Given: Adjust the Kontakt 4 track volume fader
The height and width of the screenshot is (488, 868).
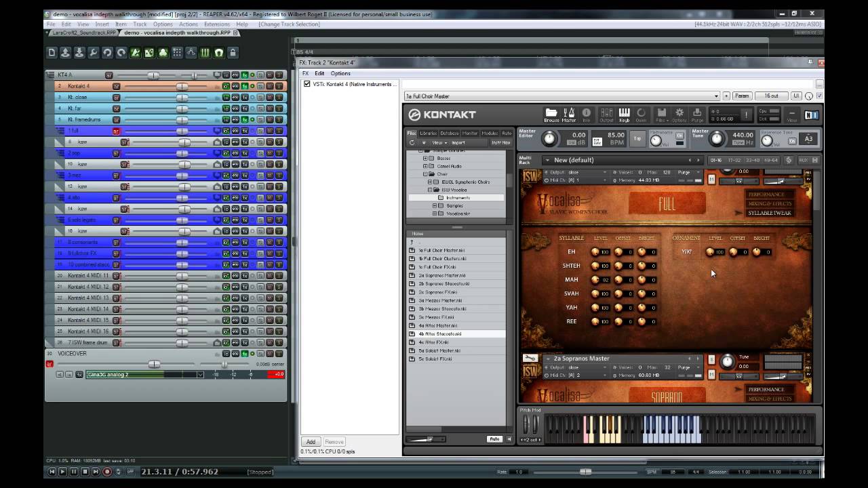Looking at the screenshot, I should pyautogui.click(x=182, y=86).
